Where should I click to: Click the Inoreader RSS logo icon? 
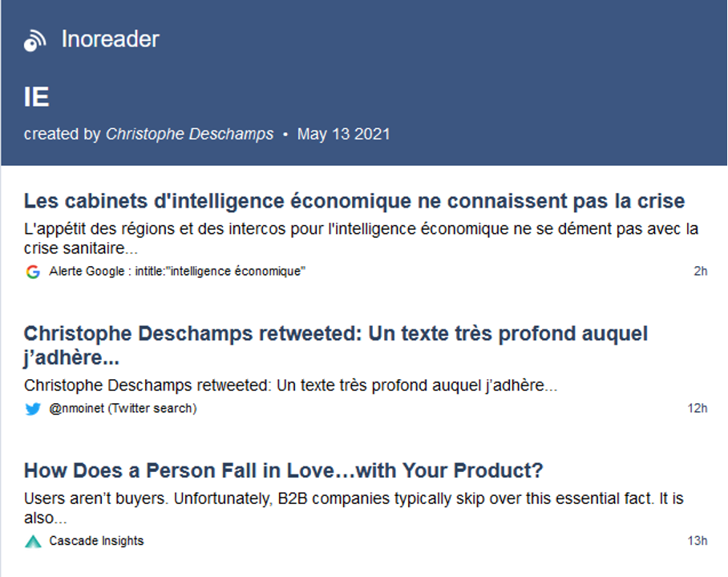coord(34,40)
